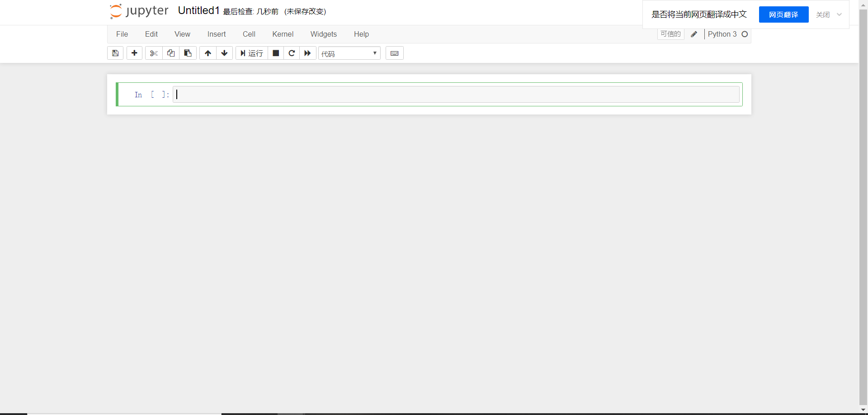Image resolution: width=868 pixels, height=415 pixels.
Task: Click inside the empty code cell input
Action: (456, 95)
